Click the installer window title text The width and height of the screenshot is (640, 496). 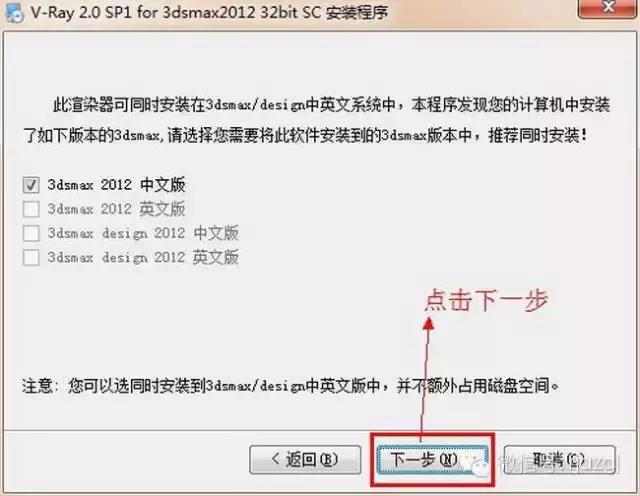tap(209, 13)
